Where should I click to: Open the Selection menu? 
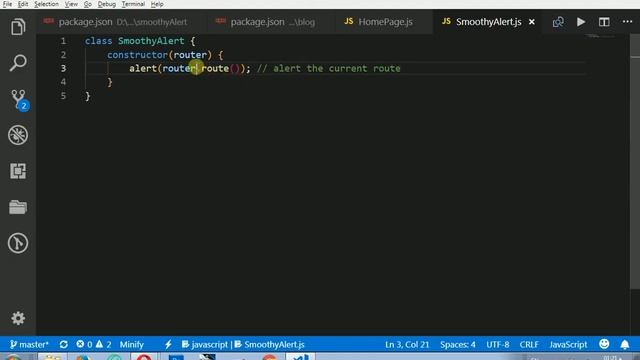[x=46, y=4]
